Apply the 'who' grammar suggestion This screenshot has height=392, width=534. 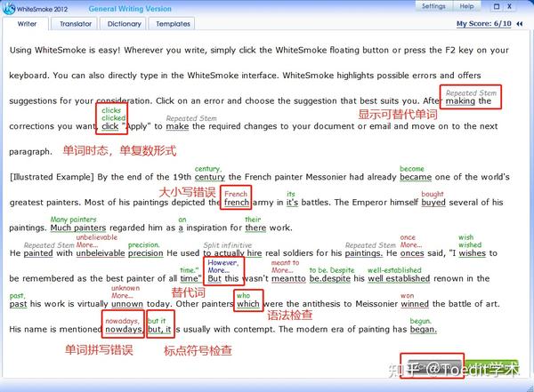[x=244, y=295]
